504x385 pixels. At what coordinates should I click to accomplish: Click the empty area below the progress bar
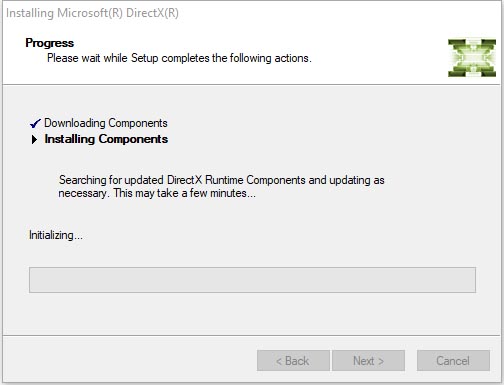click(252, 313)
